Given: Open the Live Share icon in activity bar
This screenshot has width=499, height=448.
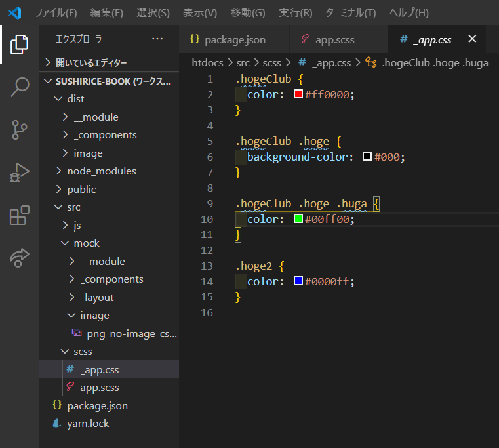Looking at the screenshot, I should (x=20, y=258).
